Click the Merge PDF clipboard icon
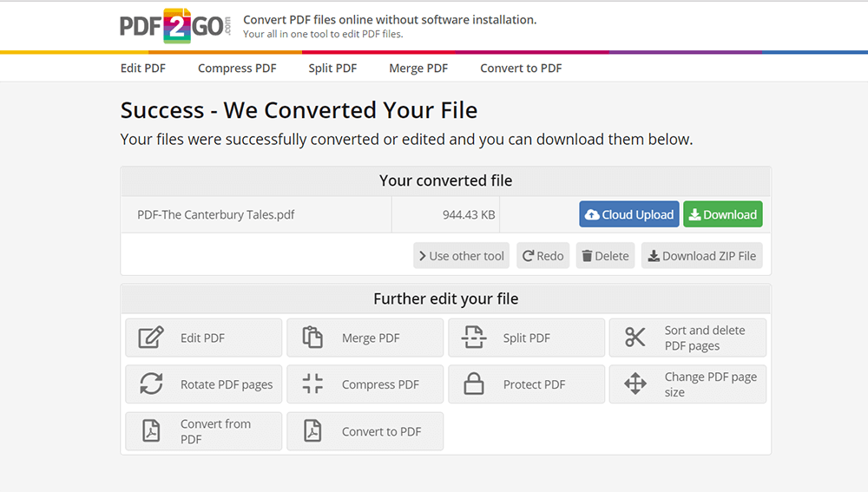 coord(312,338)
